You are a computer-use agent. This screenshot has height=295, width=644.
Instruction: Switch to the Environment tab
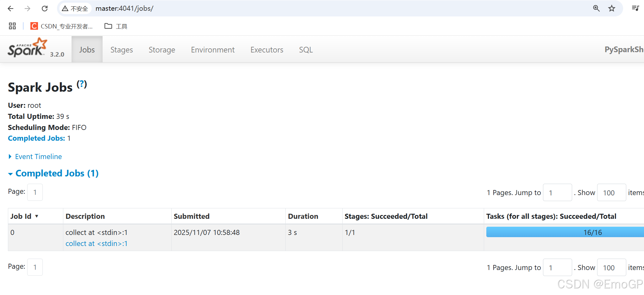(213, 50)
